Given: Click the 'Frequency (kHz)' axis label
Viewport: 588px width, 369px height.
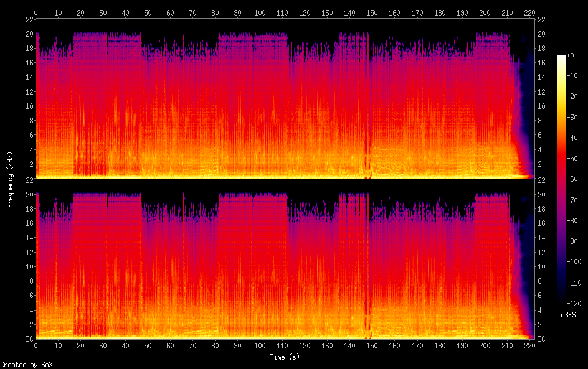Looking at the screenshot, I should point(10,179).
